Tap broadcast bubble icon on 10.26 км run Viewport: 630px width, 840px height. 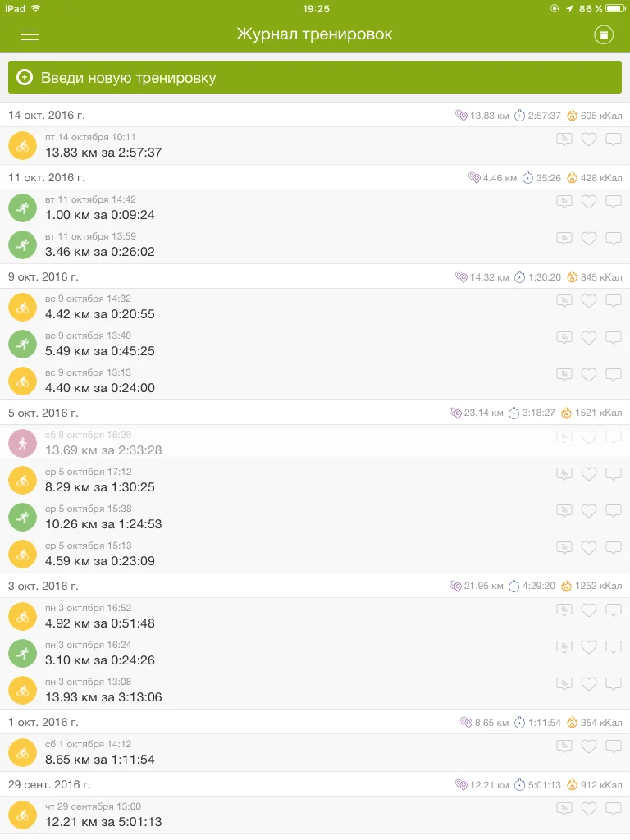coord(564,511)
